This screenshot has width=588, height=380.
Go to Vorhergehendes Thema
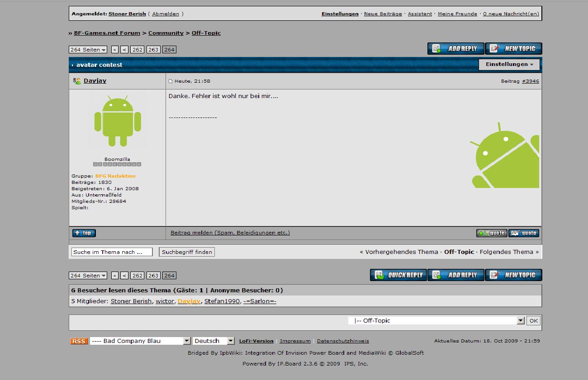[402, 252]
